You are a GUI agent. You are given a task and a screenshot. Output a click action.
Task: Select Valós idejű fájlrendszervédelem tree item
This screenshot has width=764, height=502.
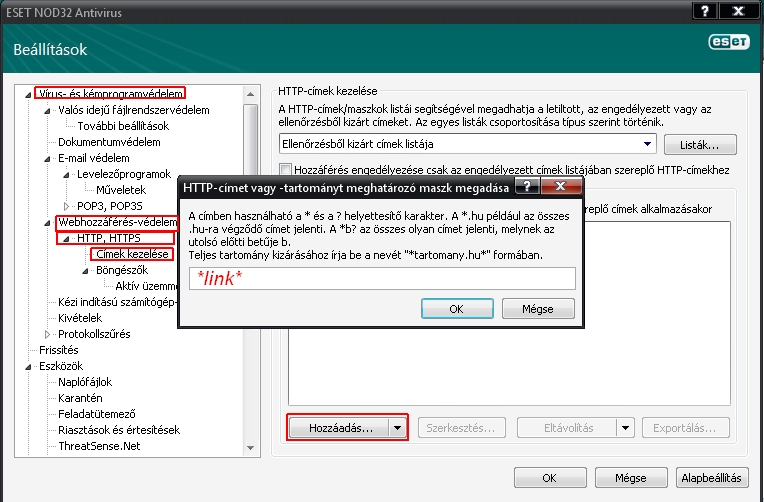[x=134, y=110]
